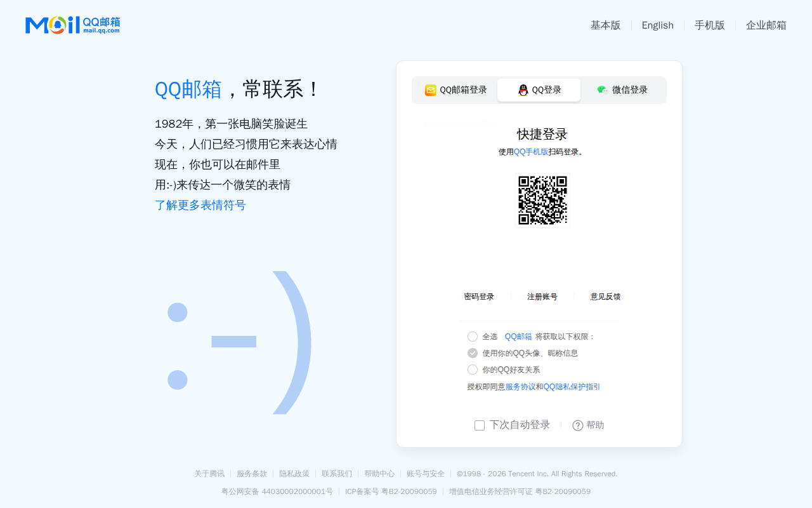The height and width of the screenshot is (508, 812).
Task: Check the 全选 permission checkbox
Action: click(x=473, y=337)
